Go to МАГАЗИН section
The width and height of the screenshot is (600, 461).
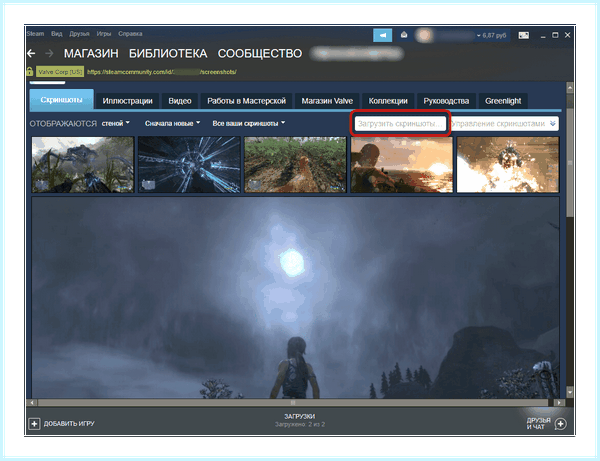pos(91,54)
